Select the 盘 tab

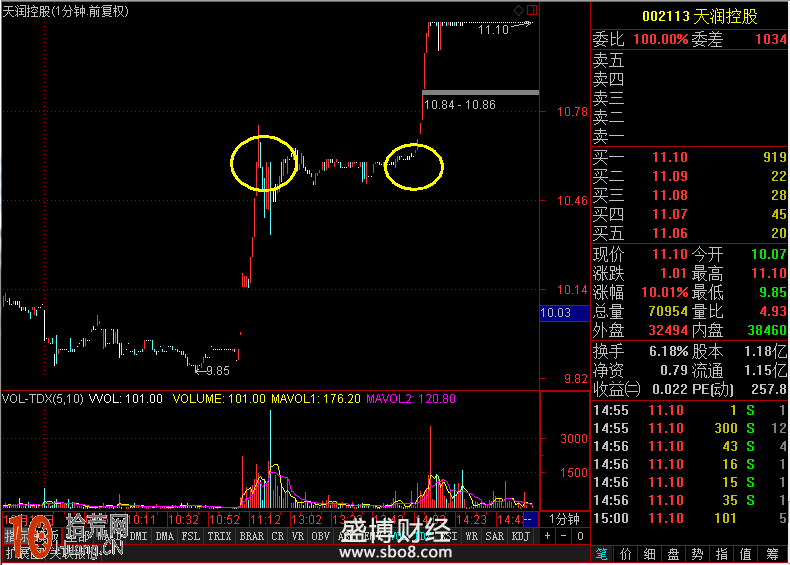pos(674,554)
